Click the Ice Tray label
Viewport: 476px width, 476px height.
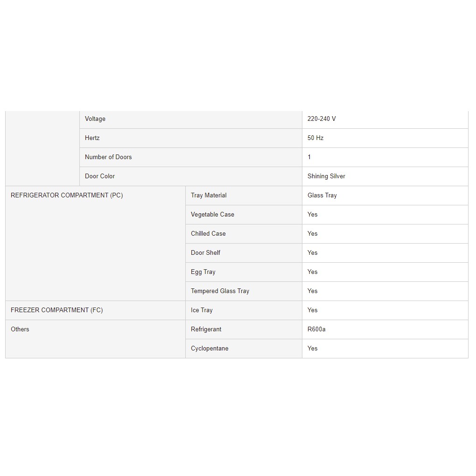tap(202, 310)
